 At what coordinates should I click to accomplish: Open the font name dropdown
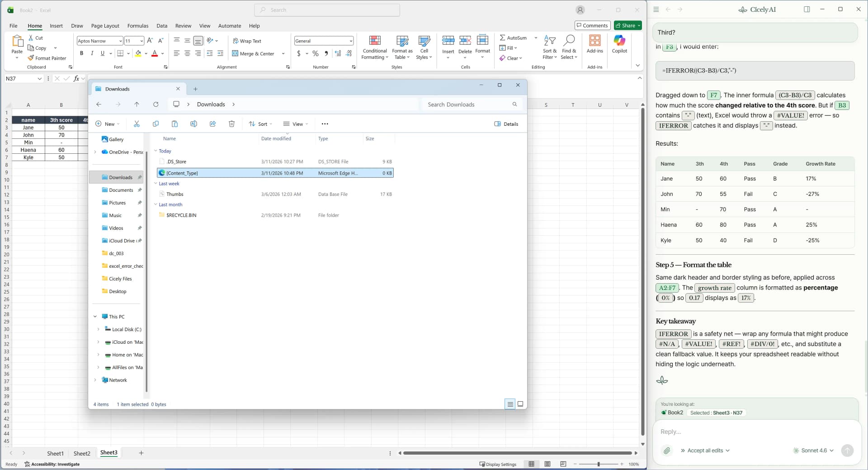click(x=119, y=41)
